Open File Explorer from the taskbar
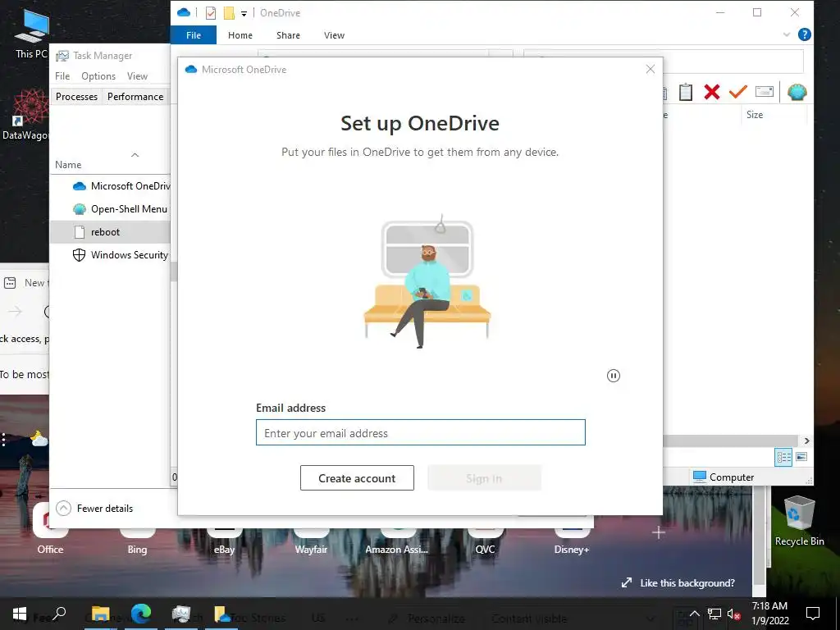The height and width of the screenshot is (630, 840). tap(100, 614)
